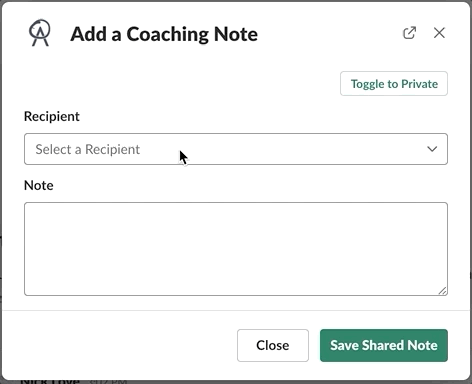Click Save Shared Note

click(x=384, y=345)
